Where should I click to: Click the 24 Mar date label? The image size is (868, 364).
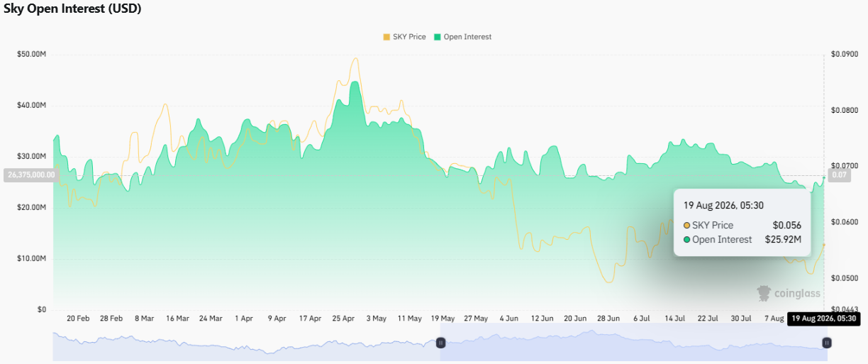coord(211,319)
